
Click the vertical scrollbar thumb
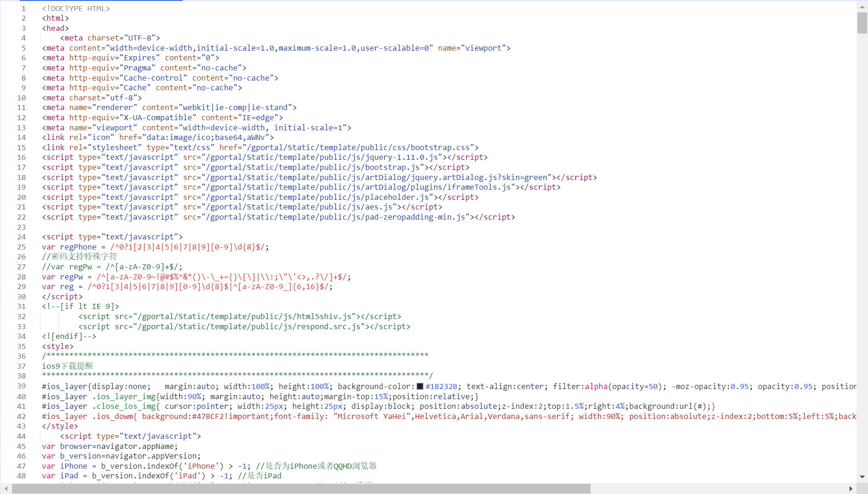(x=862, y=23)
